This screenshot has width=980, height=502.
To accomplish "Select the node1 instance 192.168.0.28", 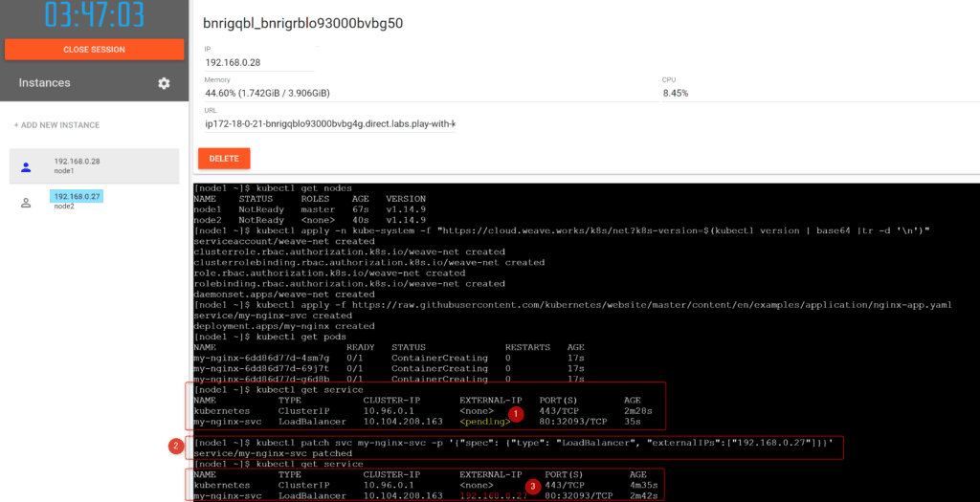I will tap(77, 162).
